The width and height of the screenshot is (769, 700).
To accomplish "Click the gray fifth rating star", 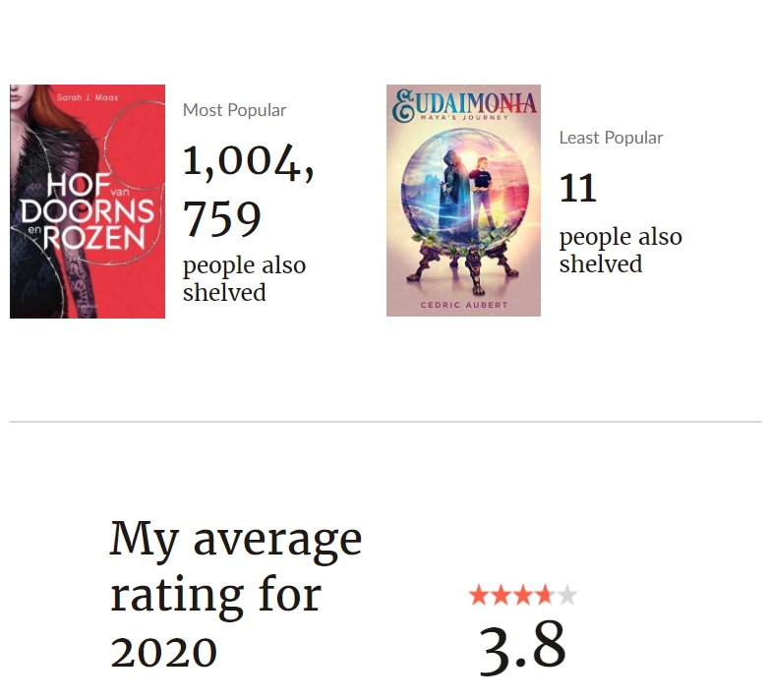I will [566, 595].
